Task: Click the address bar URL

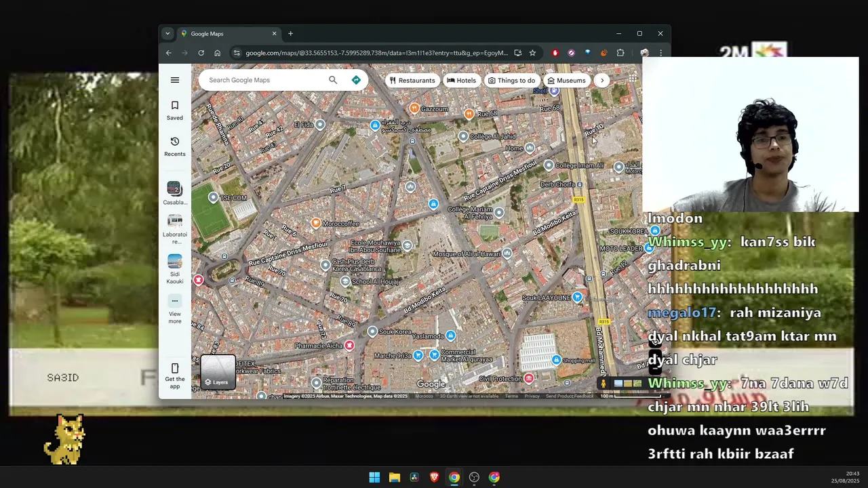Action: 376,53
